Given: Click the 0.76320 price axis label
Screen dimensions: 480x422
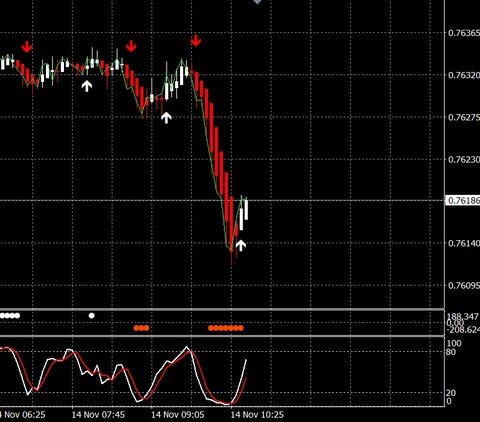Looking at the screenshot, I should (464, 75).
